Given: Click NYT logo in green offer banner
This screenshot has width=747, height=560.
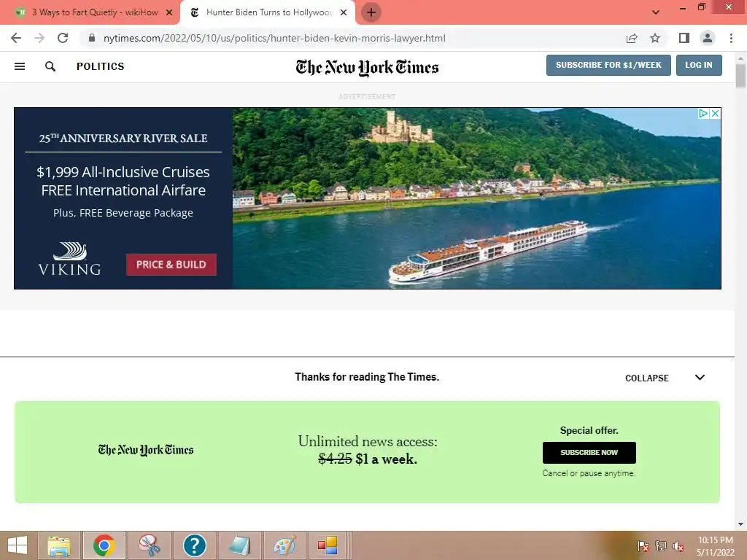Looking at the screenshot, I should pyautogui.click(x=146, y=450).
